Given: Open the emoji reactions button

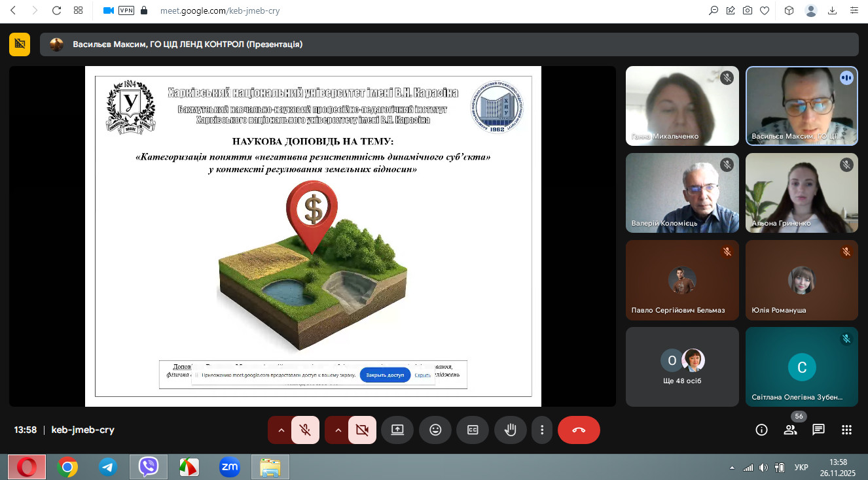Looking at the screenshot, I should (435, 430).
